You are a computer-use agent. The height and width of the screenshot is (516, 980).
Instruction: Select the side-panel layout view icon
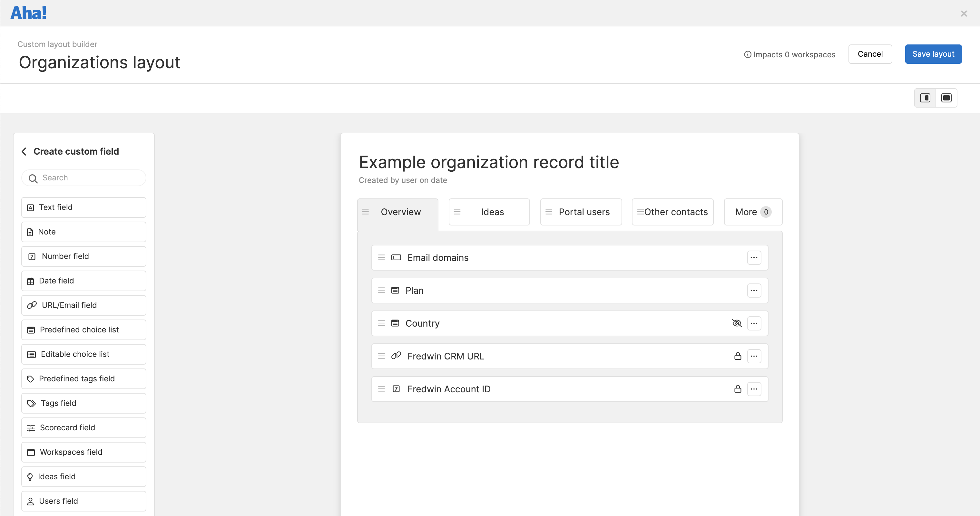(925, 98)
